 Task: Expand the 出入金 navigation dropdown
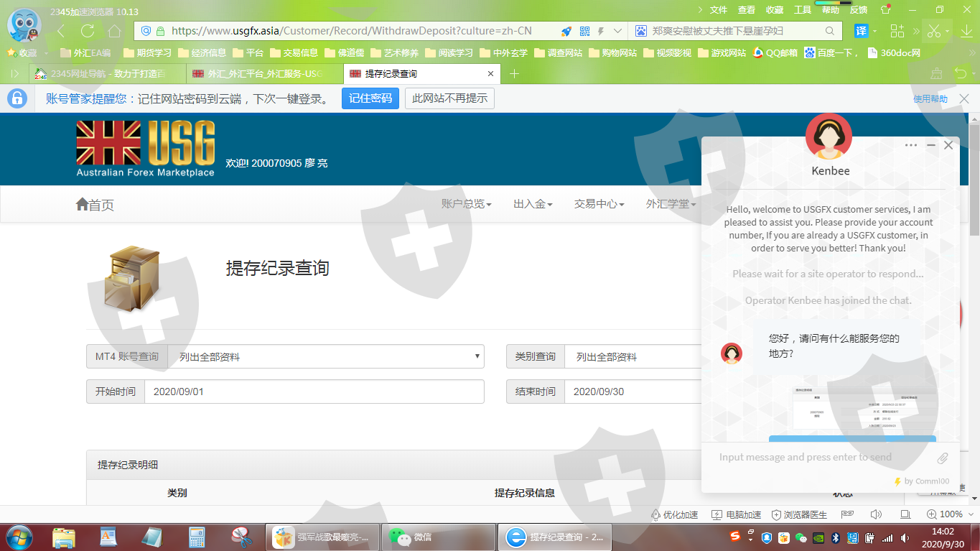tap(533, 204)
